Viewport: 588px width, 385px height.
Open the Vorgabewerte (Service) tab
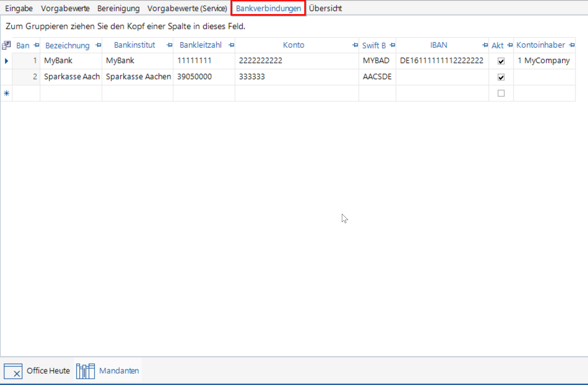[x=187, y=8]
